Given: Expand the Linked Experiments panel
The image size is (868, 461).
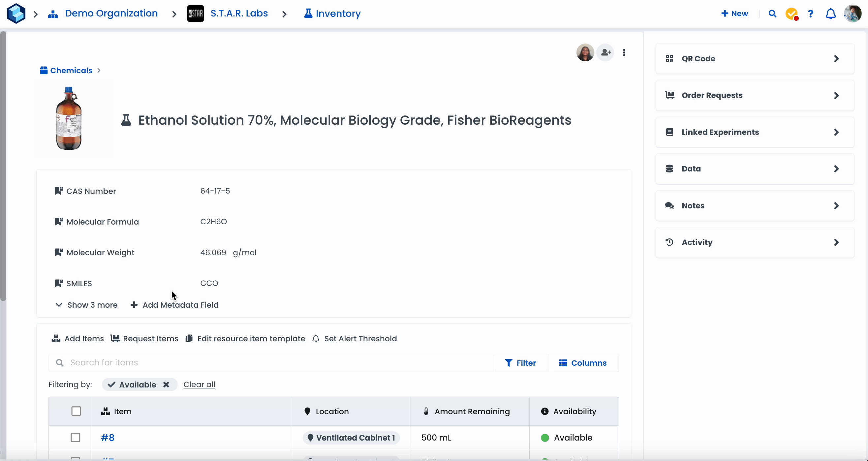Looking at the screenshot, I should (755, 132).
